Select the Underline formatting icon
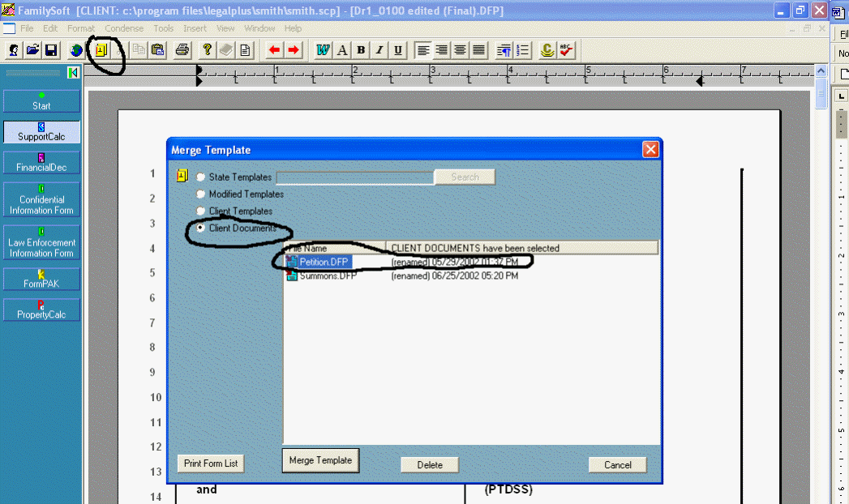 point(397,49)
